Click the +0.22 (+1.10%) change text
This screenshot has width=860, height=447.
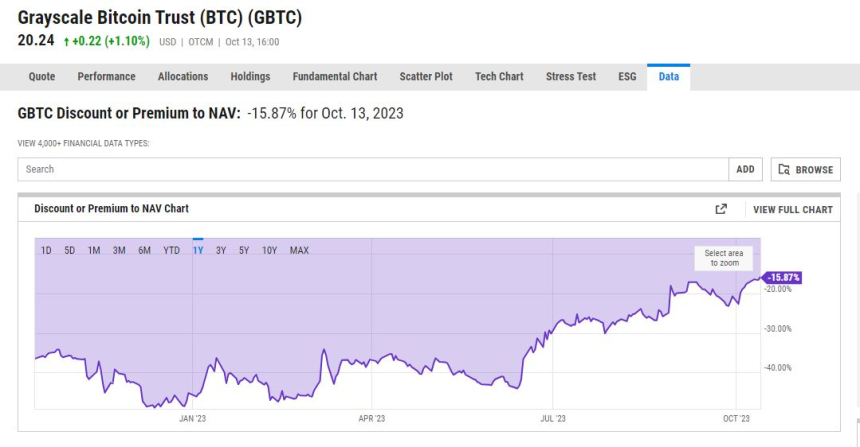111,41
